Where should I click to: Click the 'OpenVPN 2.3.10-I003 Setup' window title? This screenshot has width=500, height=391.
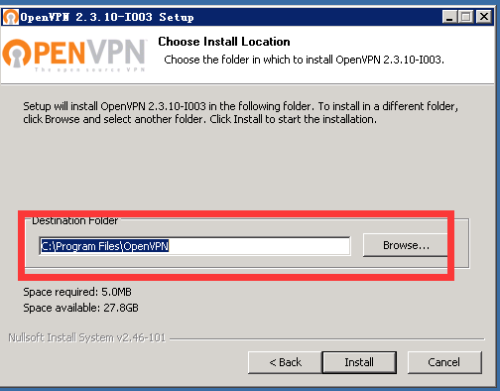tap(107, 17)
